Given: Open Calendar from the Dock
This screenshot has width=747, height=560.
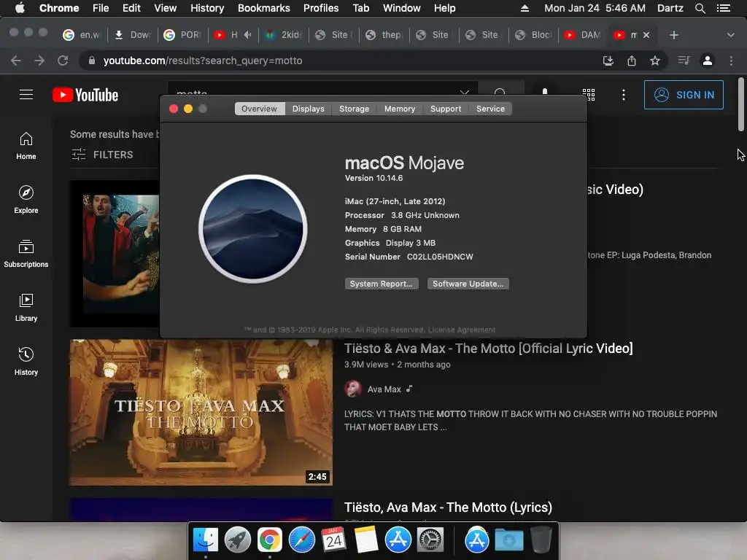Looking at the screenshot, I should (x=334, y=540).
